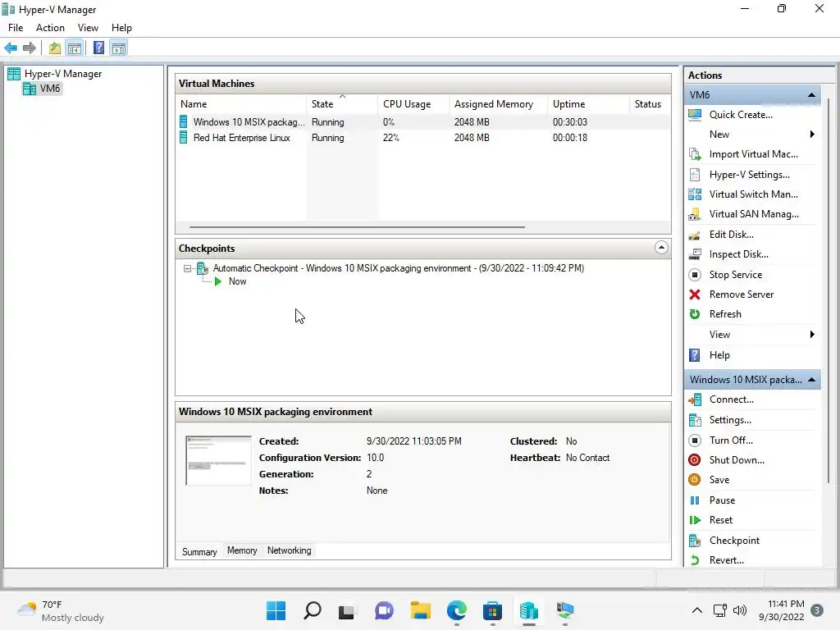Image resolution: width=840 pixels, height=630 pixels.
Task: Select Windows 10 MSIX packaging VM row
Action: coord(423,122)
